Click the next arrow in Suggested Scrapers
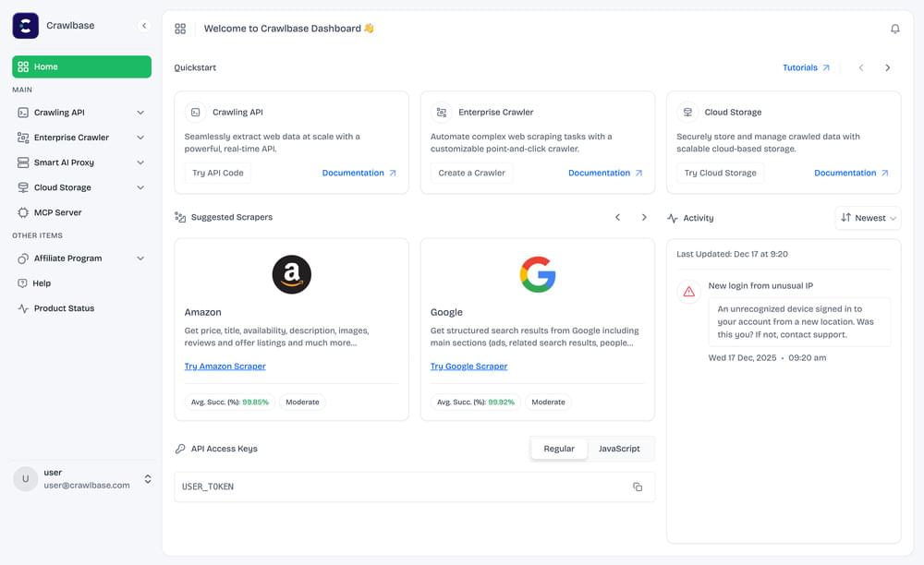Viewport: 924px width, 565px height. coord(644,218)
